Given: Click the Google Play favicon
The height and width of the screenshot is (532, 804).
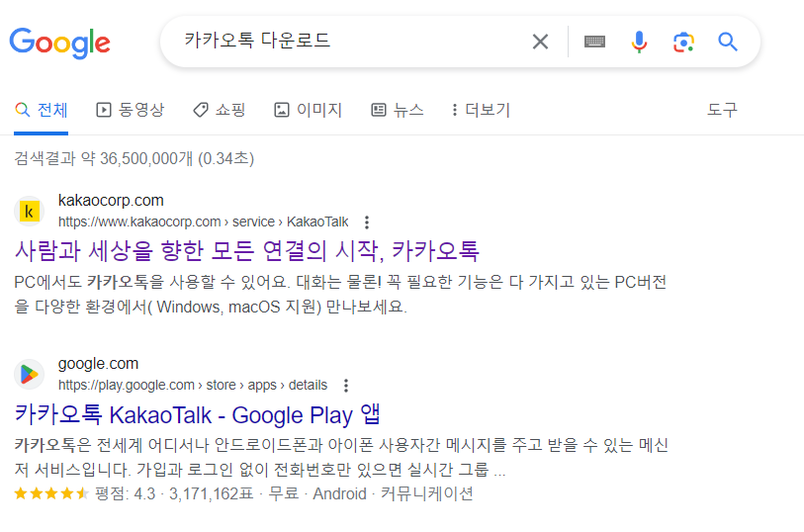Looking at the screenshot, I should tap(30, 375).
